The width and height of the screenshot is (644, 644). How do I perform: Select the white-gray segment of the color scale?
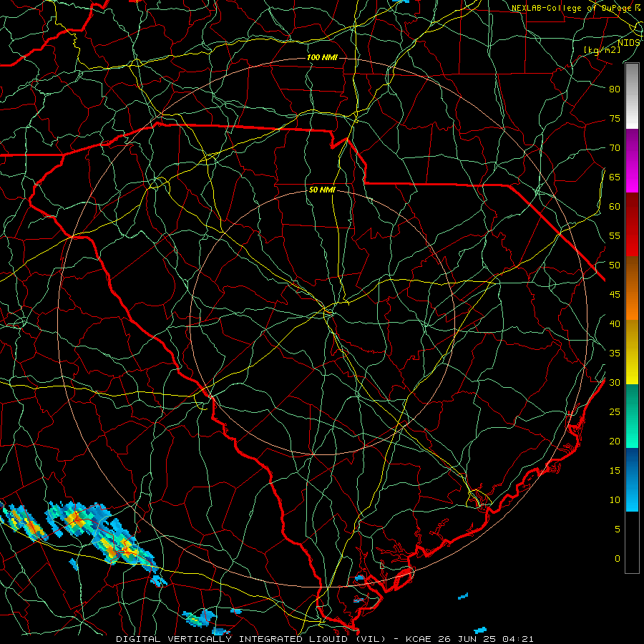[632, 96]
